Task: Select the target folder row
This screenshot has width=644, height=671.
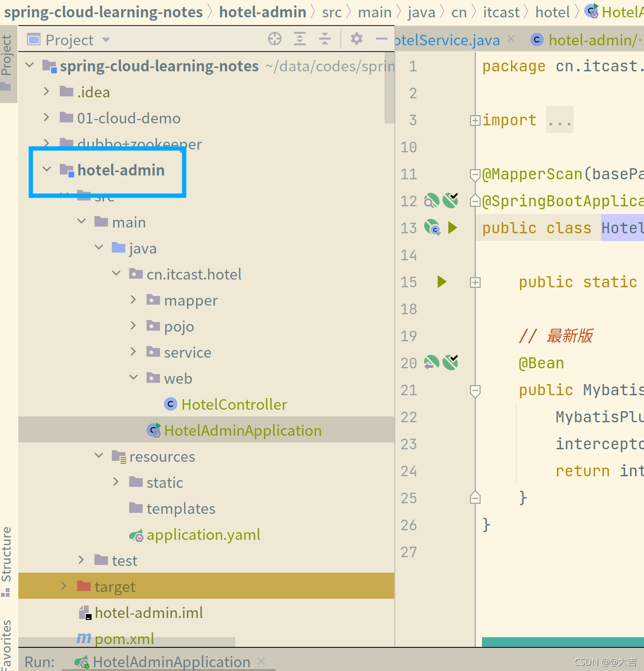Action: 206,586
